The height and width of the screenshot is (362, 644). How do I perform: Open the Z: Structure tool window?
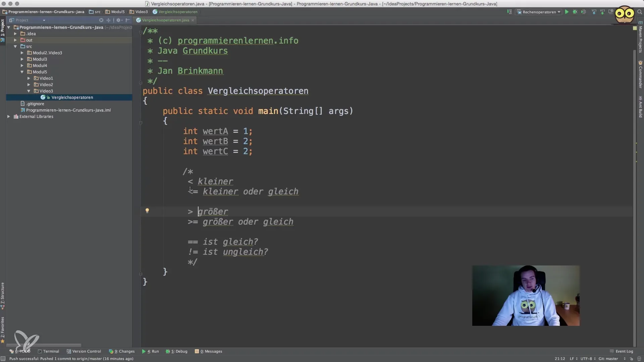(3, 296)
